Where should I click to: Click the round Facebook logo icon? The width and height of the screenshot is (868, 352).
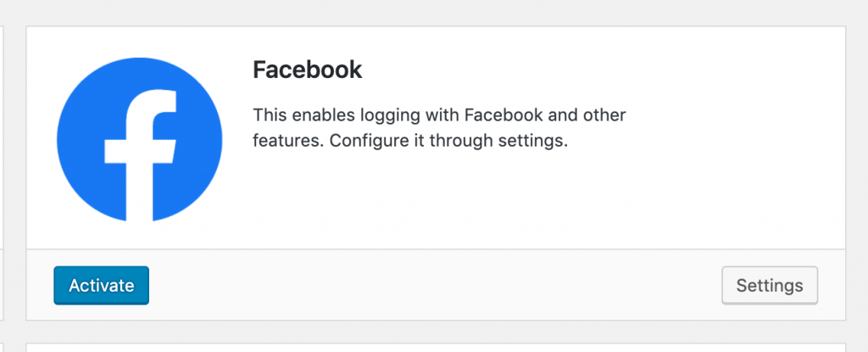(140, 140)
